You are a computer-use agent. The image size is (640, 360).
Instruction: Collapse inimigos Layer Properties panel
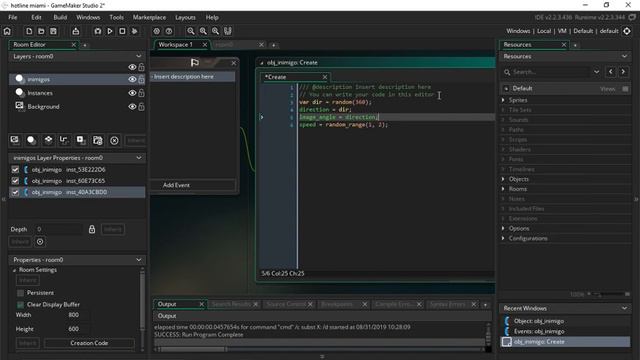(139, 158)
